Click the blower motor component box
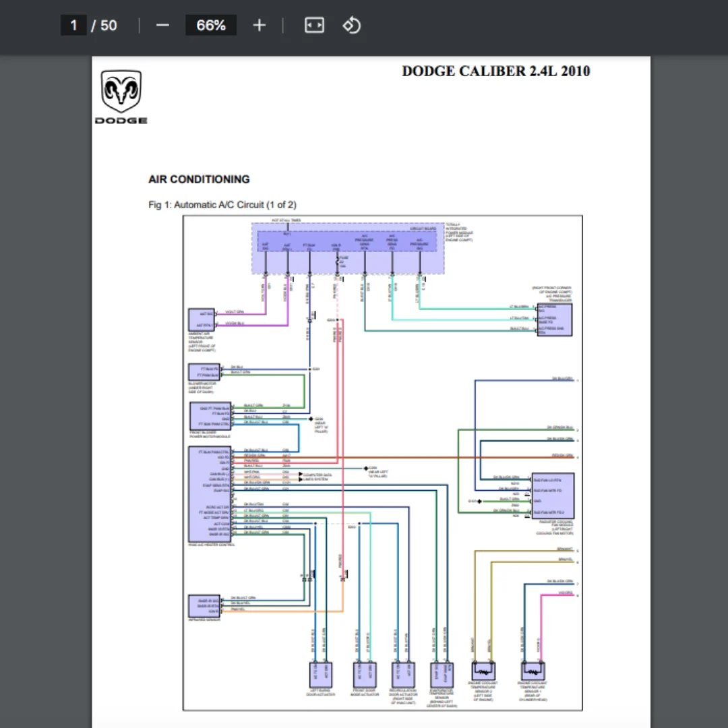Viewport: 728px width, 728px height. click(204, 372)
